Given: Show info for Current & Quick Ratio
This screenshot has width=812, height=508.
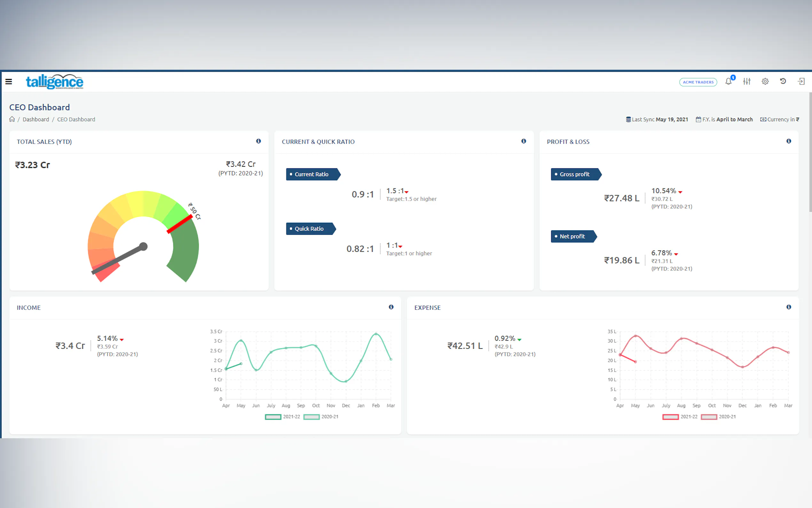Looking at the screenshot, I should tap(524, 141).
